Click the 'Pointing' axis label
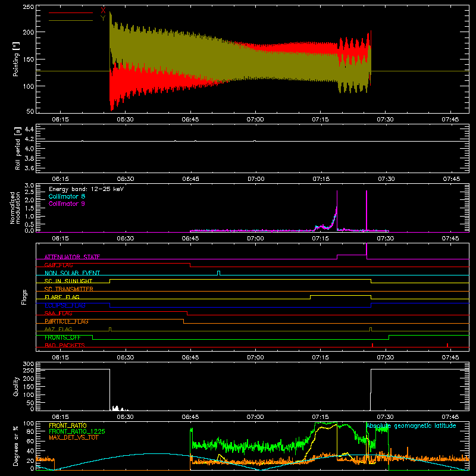 pyautogui.click(x=16, y=59)
